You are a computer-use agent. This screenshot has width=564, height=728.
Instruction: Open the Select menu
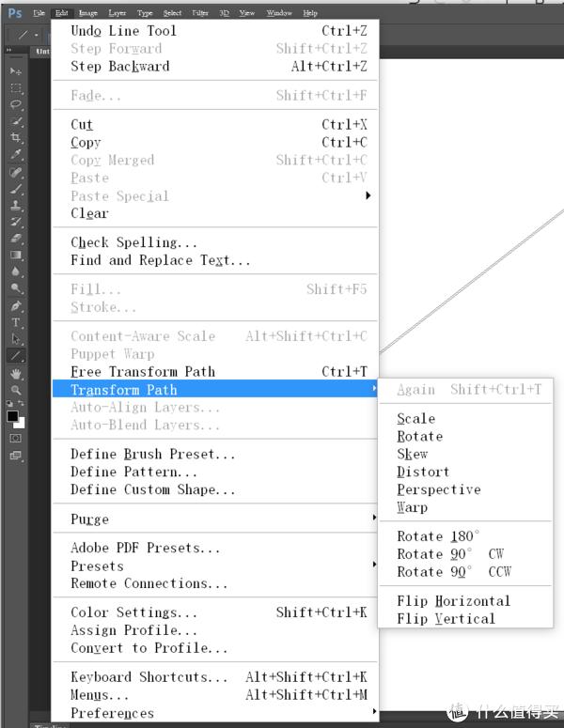pyautogui.click(x=172, y=13)
